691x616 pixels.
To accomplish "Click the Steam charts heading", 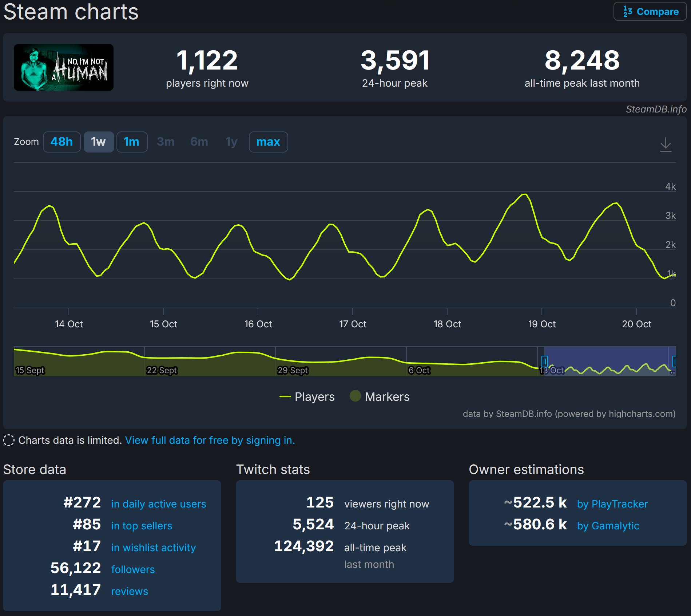I will pyautogui.click(x=71, y=12).
